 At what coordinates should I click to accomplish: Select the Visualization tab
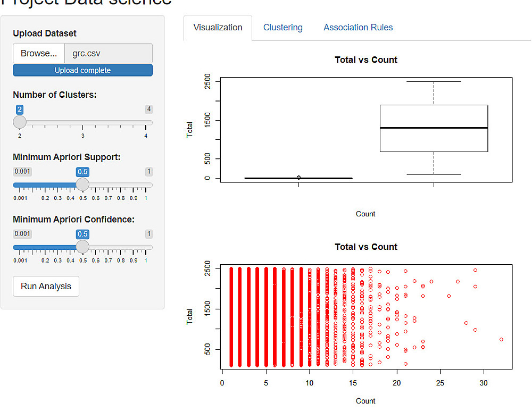pyautogui.click(x=218, y=28)
